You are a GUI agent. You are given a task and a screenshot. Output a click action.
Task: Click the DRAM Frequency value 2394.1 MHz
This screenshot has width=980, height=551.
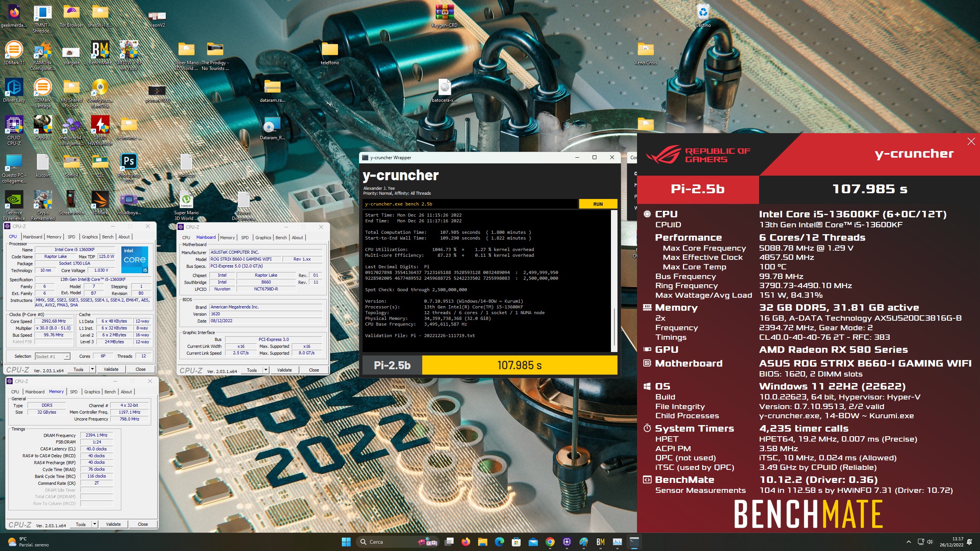pos(96,435)
